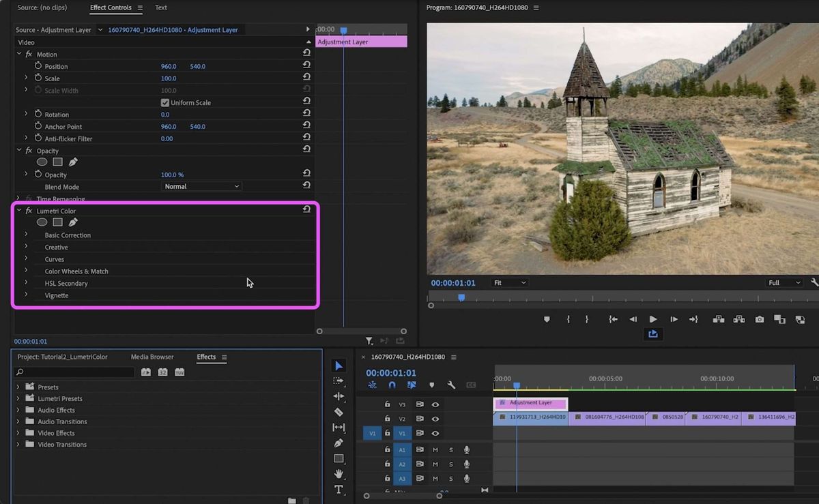The width and height of the screenshot is (819, 504).
Task: Select the Razor tool
Action: coord(339,412)
